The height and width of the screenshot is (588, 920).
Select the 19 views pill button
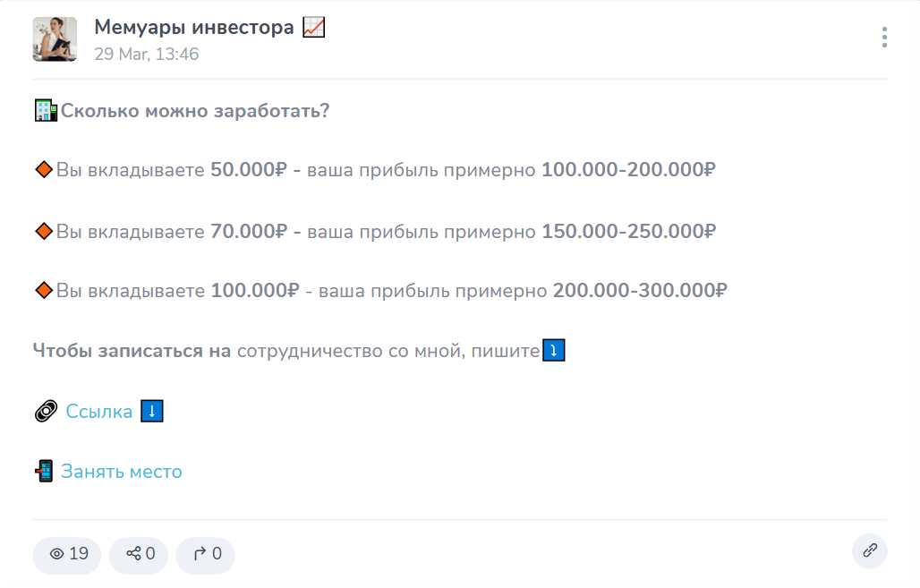click(66, 555)
